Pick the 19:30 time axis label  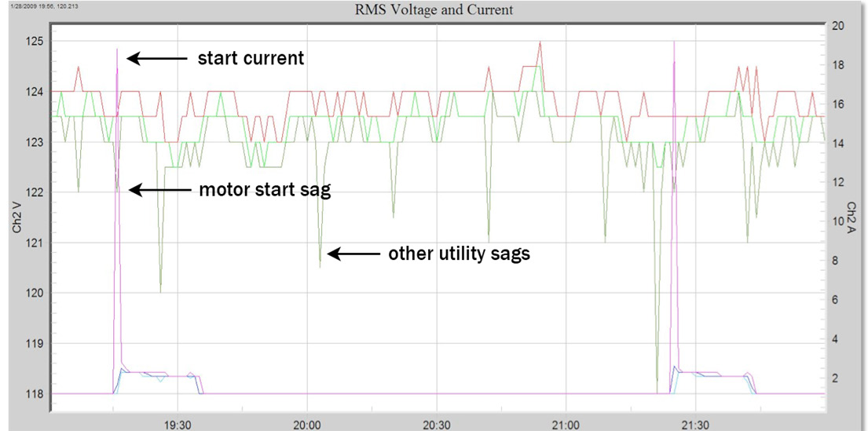click(x=178, y=426)
